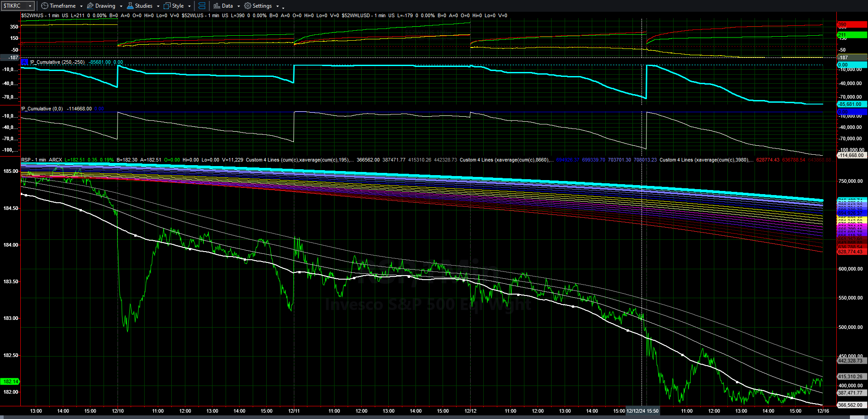Image resolution: width=868 pixels, height=419 pixels.
Task: Click the !P_Cumulative (250,-250) study label
Action: [x=57, y=62]
